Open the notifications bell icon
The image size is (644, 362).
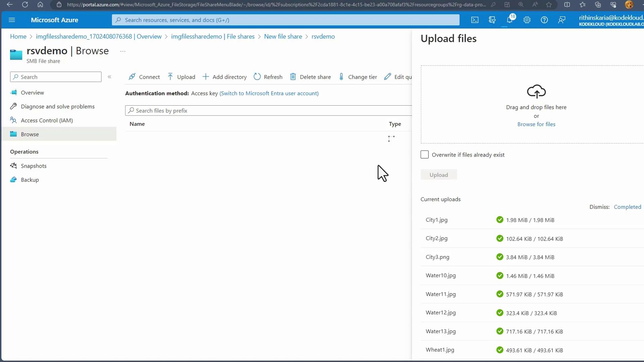click(x=509, y=20)
